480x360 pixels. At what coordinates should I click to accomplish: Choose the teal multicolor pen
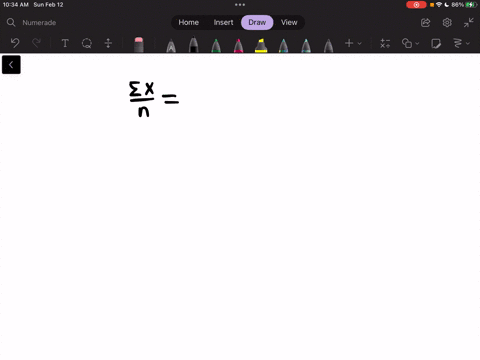[283, 45]
